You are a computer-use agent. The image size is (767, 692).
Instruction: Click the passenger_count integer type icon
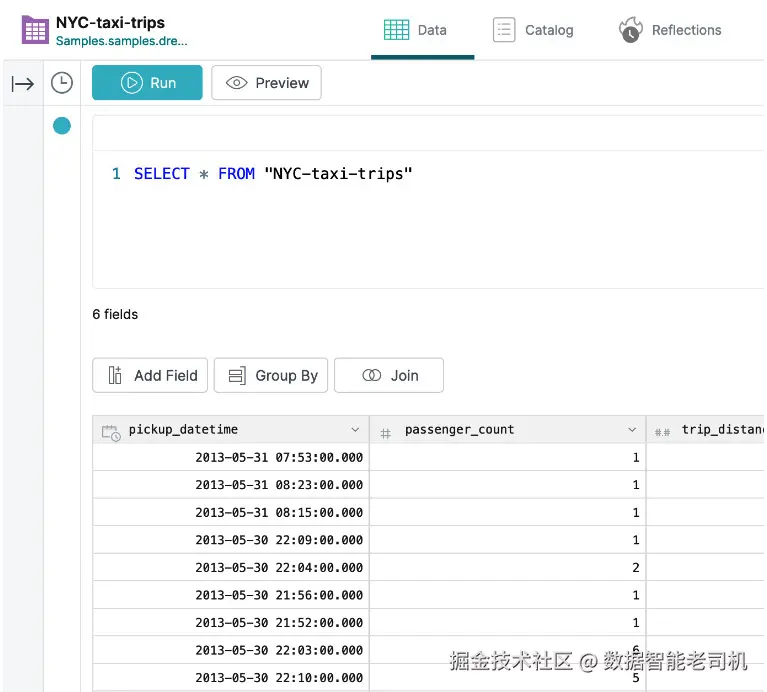pyautogui.click(x=385, y=433)
